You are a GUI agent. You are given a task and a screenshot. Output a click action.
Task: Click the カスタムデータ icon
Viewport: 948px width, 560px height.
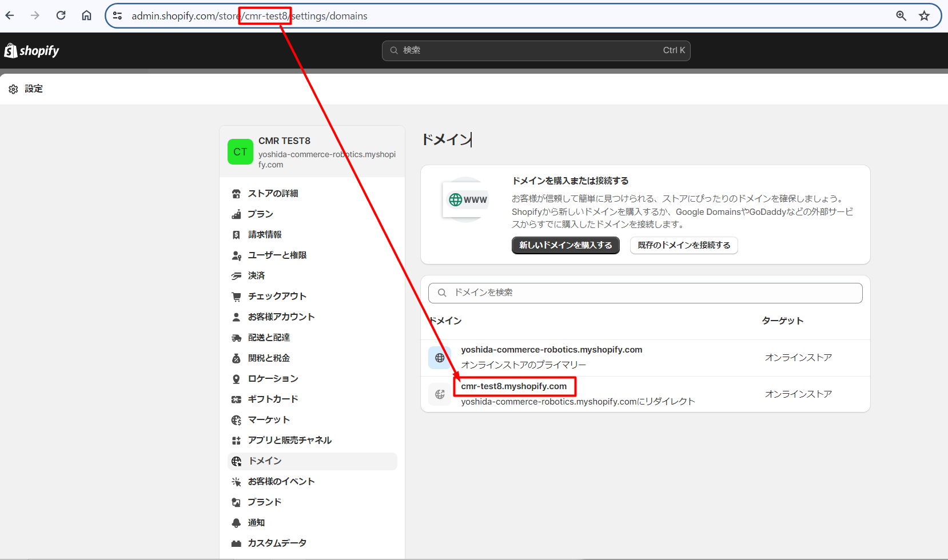236,543
